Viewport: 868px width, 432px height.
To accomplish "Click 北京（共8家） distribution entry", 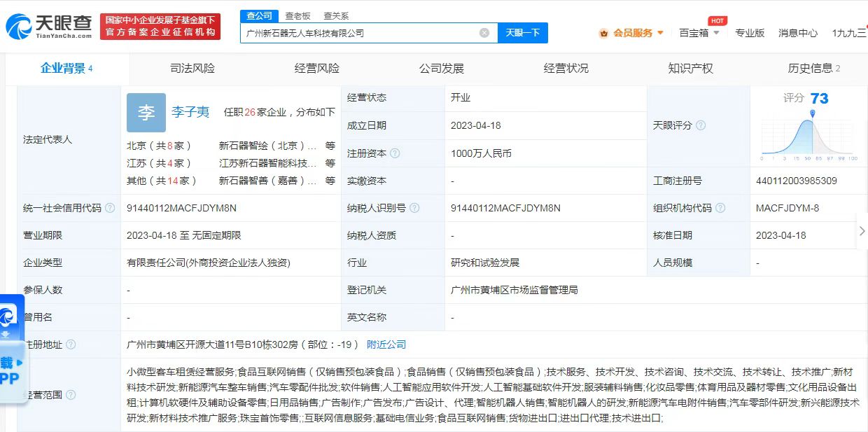I will click(159, 146).
